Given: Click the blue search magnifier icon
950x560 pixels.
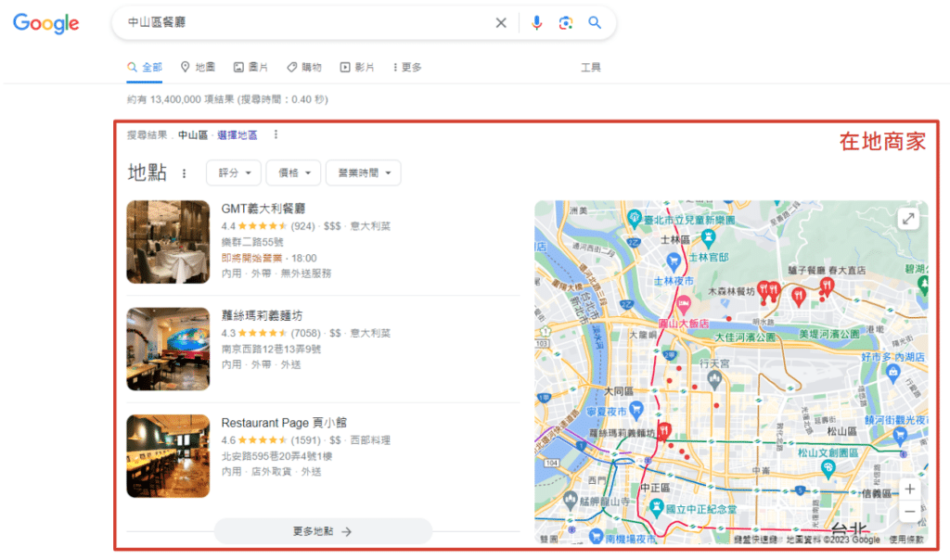Looking at the screenshot, I should [x=595, y=23].
